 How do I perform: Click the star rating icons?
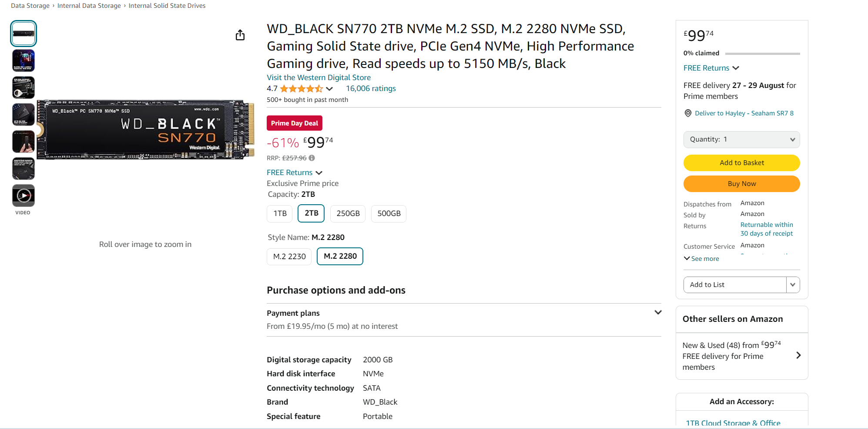pos(302,89)
